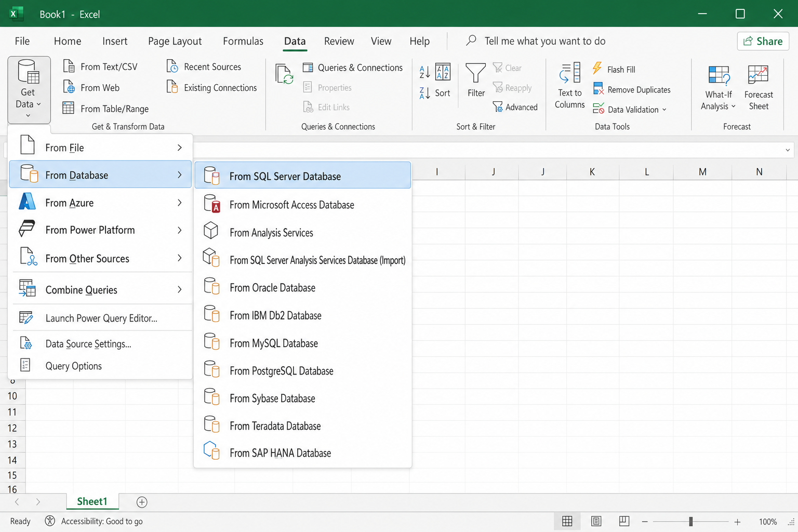Open Recent Sources
Screen dimensions: 798x532
pos(204,66)
